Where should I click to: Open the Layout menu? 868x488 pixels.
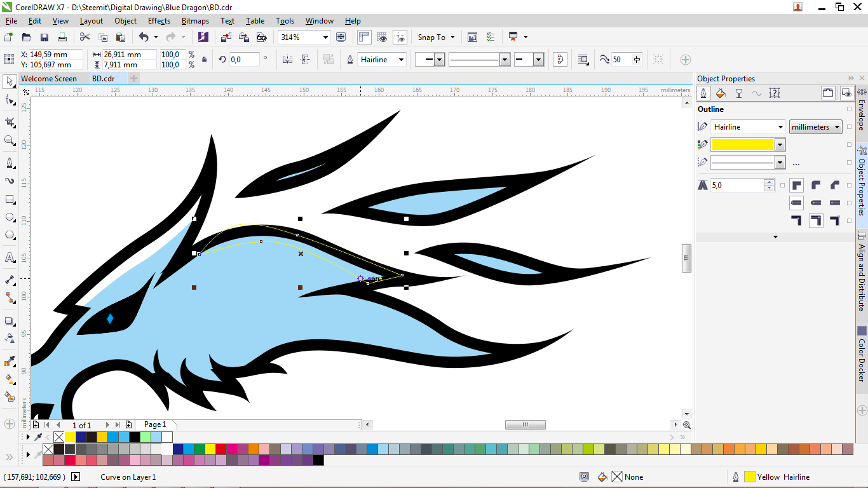(92, 21)
